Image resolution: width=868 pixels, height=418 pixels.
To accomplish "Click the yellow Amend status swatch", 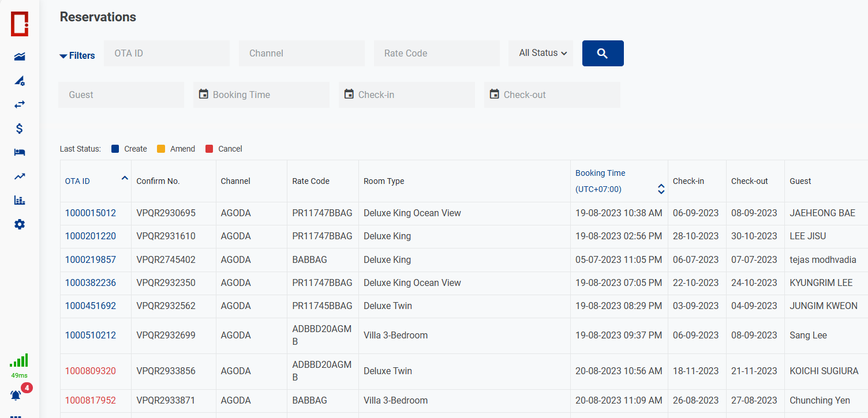I will [161, 149].
